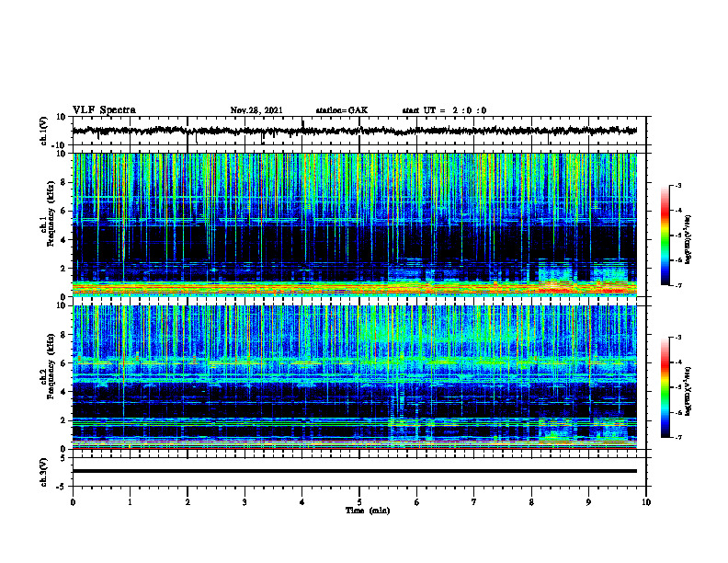728x563 pixels.
Task: Click the time axis tick label '8'
Action: 531,502
